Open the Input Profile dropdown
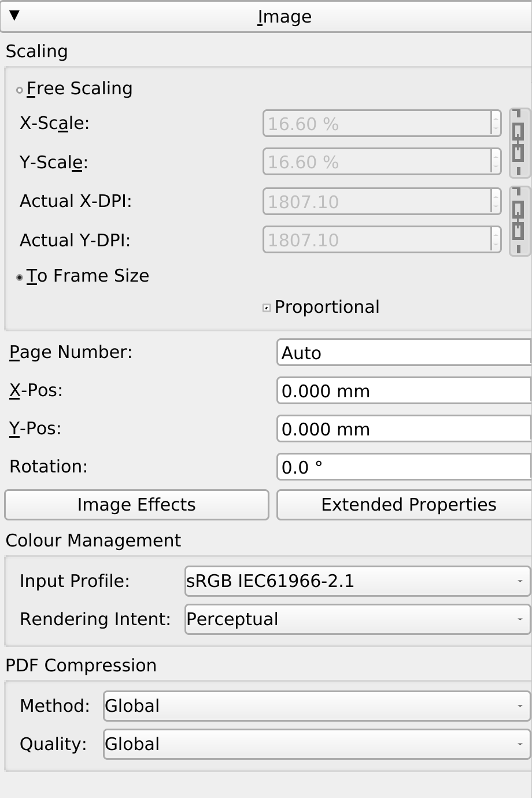This screenshot has width=532, height=798. 357,581
